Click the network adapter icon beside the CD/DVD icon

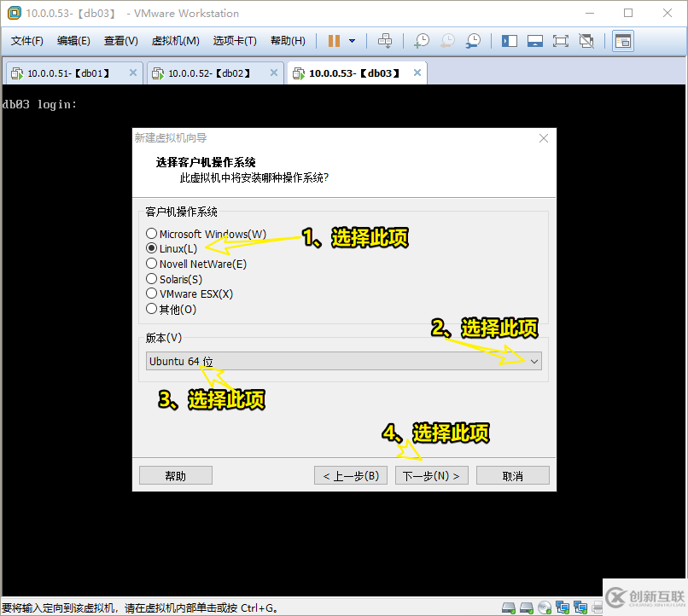pyautogui.click(x=563, y=607)
